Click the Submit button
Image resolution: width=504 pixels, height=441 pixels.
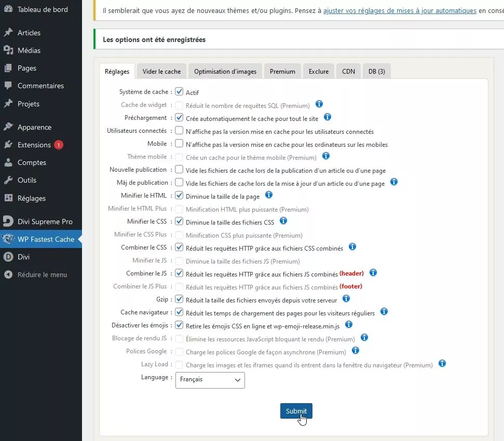tap(296, 411)
